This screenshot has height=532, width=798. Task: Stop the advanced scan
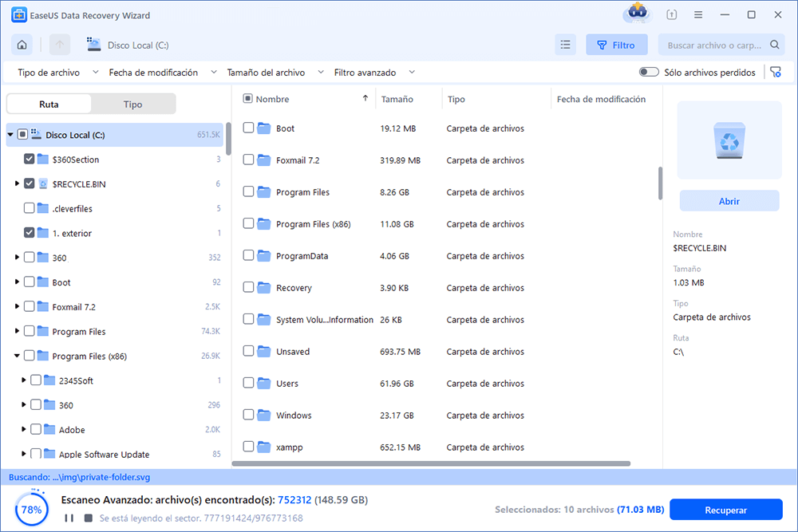pos(89,518)
